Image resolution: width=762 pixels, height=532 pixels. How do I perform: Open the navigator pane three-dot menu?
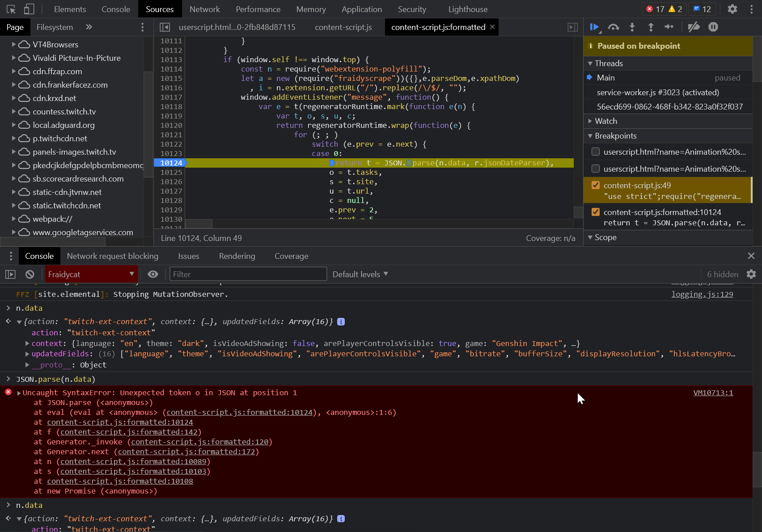click(142, 27)
